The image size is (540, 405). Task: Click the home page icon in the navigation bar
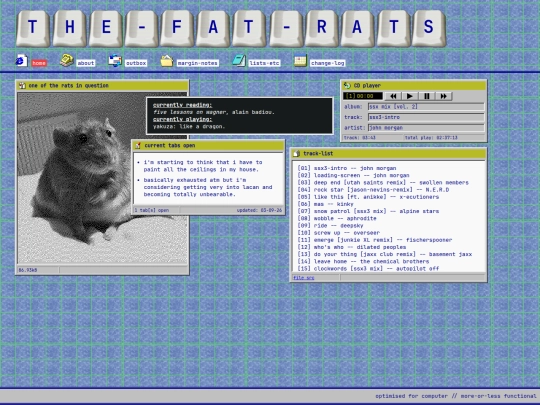click(x=22, y=61)
